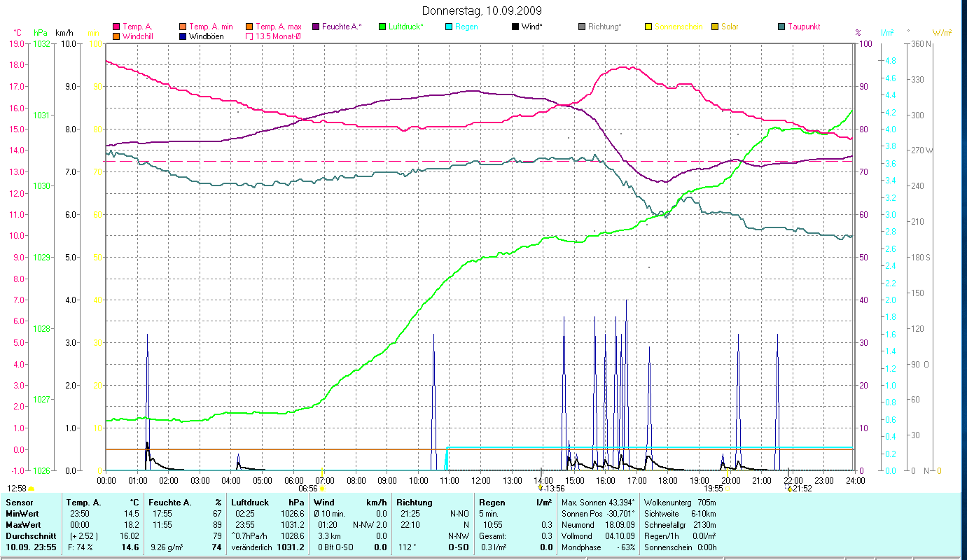Click the yellow Sonnenschein legend swatch

click(x=648, y=27)
